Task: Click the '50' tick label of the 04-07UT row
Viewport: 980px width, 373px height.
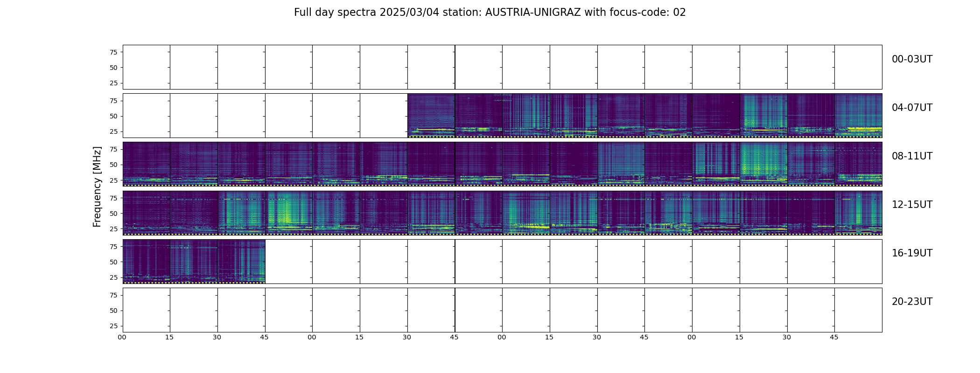Action: 113,116
